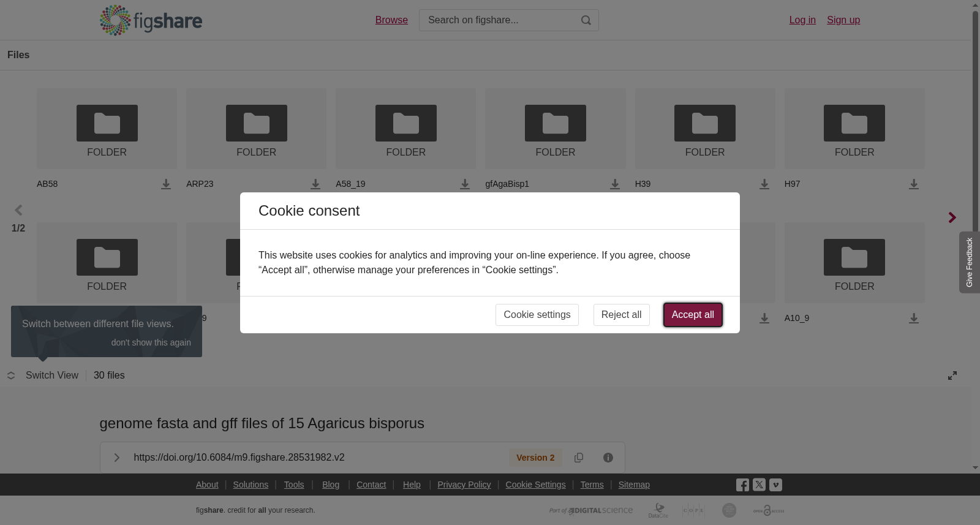This screenshot has width=980, height=525.
Task: Open the Sitemap footer link
Action: click(634, 485)
